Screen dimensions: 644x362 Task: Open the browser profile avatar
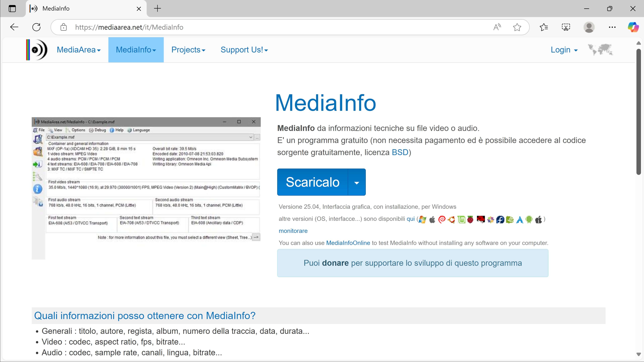pyautogui.click(x=589, y=27)
